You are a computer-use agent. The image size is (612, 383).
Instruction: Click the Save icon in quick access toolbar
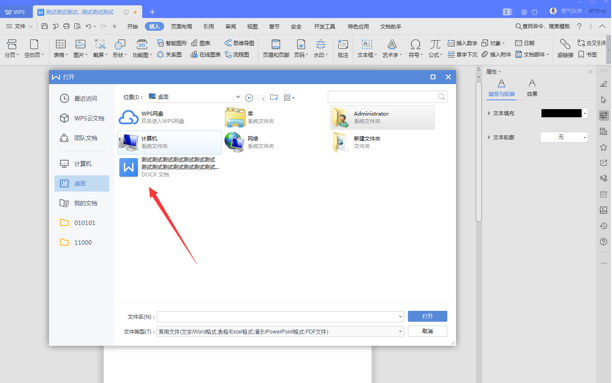point(44,27)
